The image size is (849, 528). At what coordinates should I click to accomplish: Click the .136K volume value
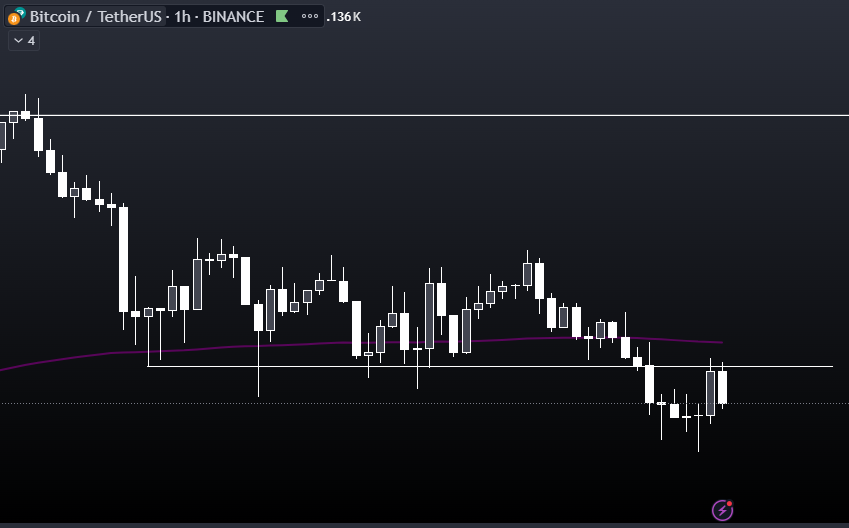tap(344, 17)
